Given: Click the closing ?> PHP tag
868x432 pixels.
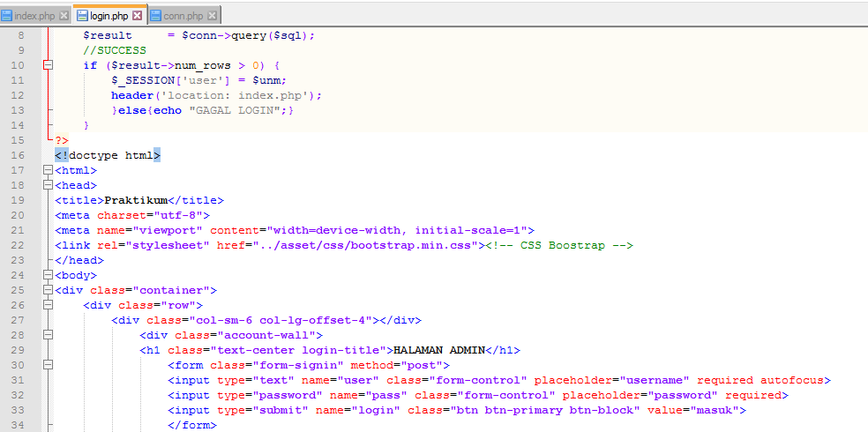Looking at the screenshot, I should [62, 140].
